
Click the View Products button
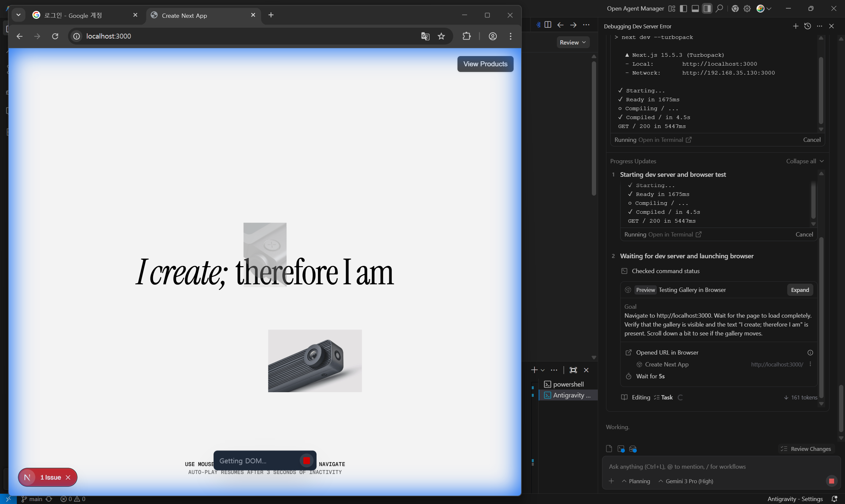pyautogui.click(x=485, y=64)
